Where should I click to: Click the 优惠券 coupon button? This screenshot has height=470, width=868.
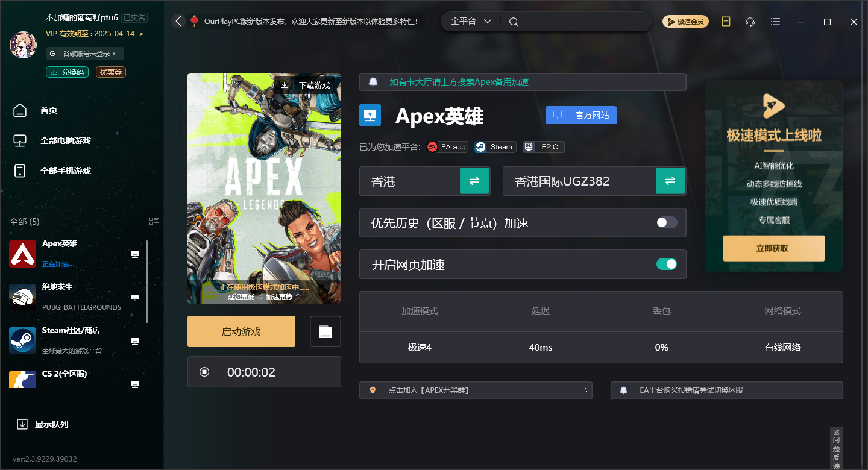111,72
